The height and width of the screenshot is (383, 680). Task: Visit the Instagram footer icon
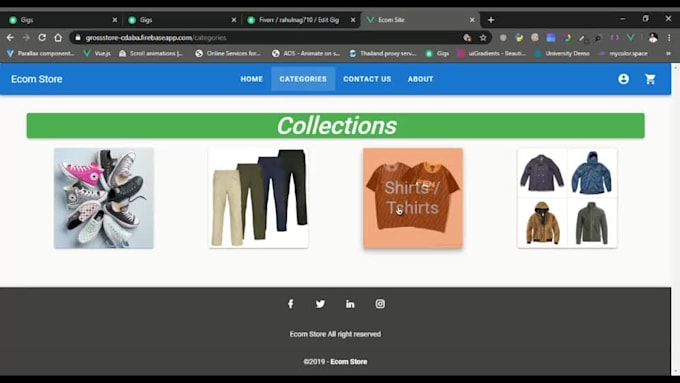380,304
